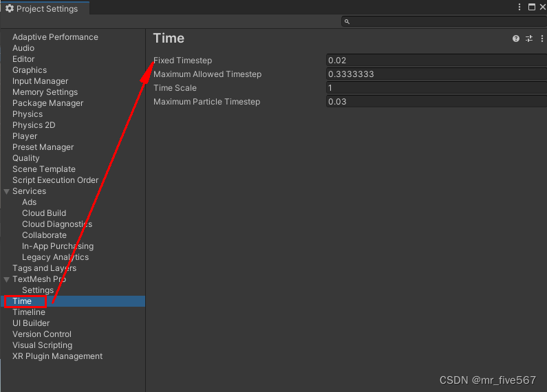Open XR Plugin Management settings
Image resolution: width=547 pixels, height=392 pixels.
[57, 356]
